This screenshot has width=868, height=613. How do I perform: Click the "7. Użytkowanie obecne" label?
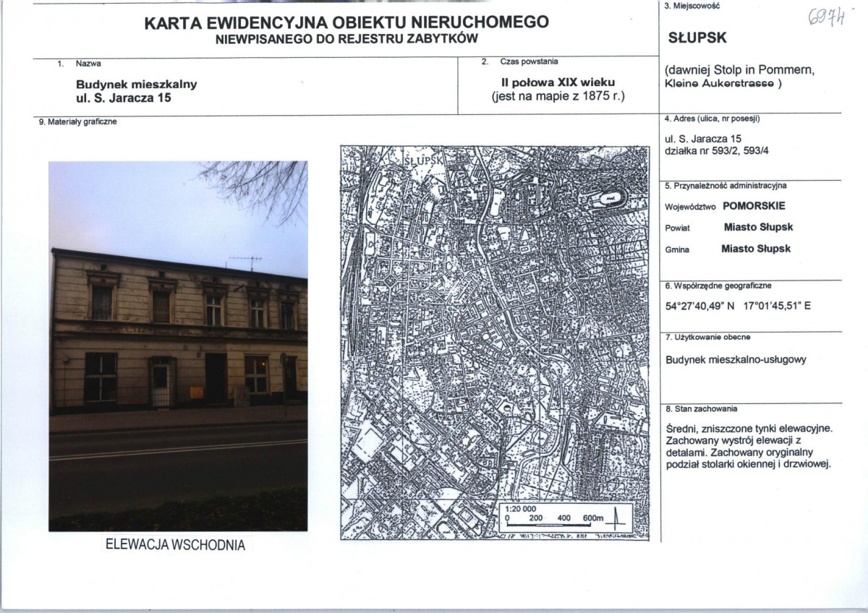click(707, 338)
